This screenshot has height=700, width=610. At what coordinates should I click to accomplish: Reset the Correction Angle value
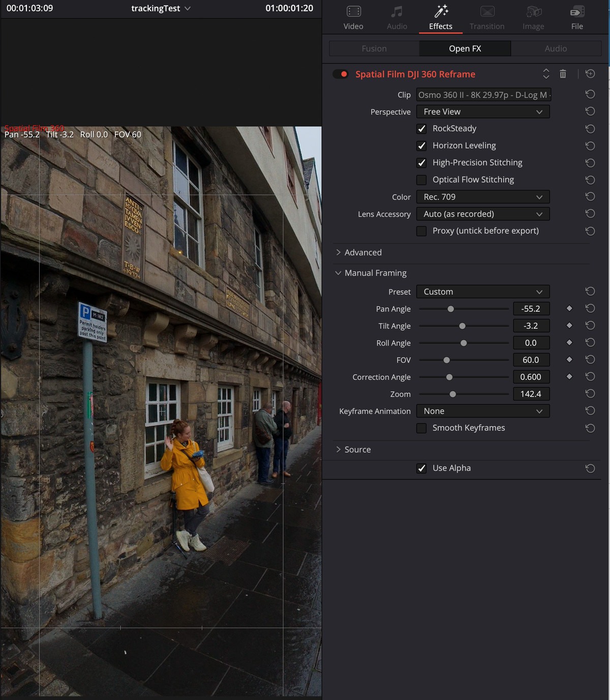pyautogui.click(x=590, y=377)
